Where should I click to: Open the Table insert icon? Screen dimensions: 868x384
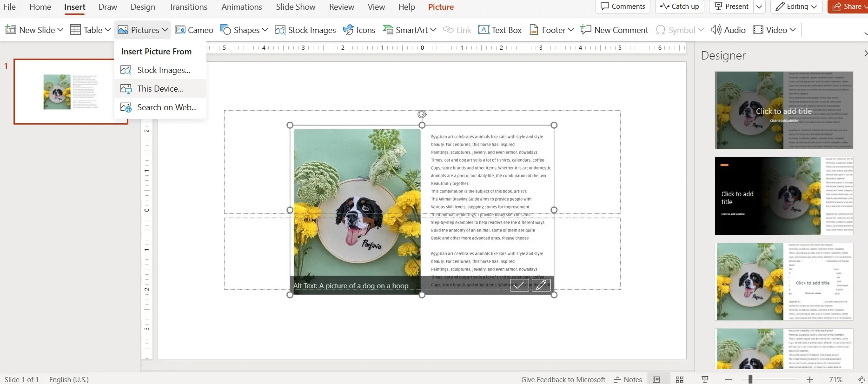click(x=76, y=30)
